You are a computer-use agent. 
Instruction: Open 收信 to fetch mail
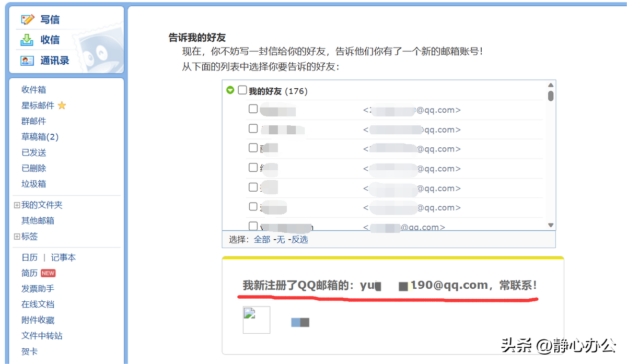[x=50, y=40]
